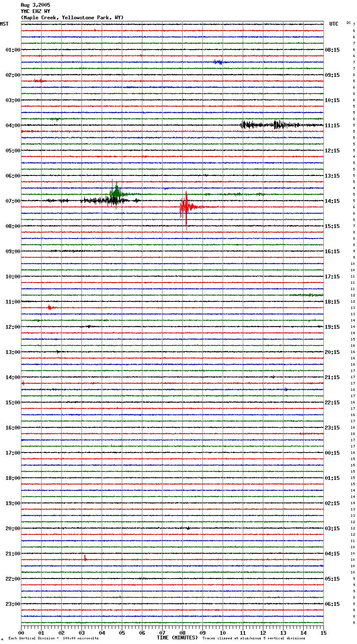Click the MST time label '01:00'

point(13,50)
